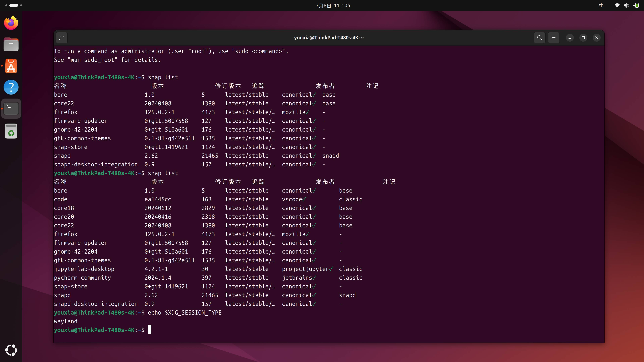Image resolution: width=644 pixels, height=362 pixels.
Task: Click the '20240416' version value
Action: point(158,217)
